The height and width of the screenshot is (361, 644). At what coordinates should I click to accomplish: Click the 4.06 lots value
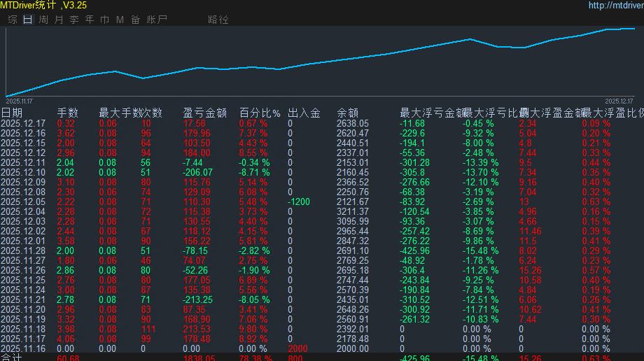(66, 339)
